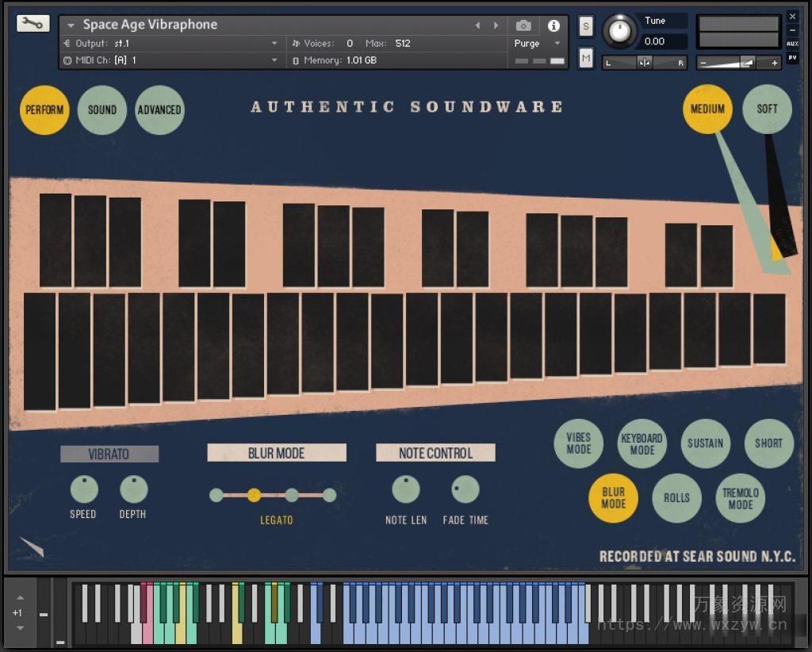
Task: Activate KEYBOARD MODE
Action: coord(642,444)
